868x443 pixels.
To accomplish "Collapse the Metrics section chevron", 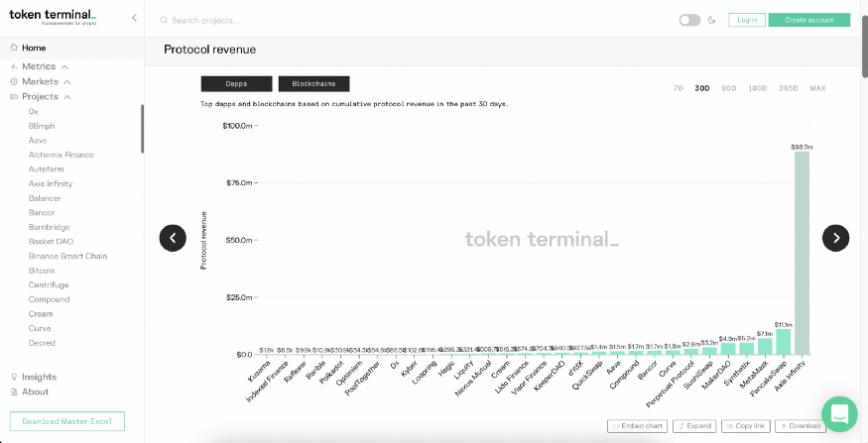I will (64, 67).
